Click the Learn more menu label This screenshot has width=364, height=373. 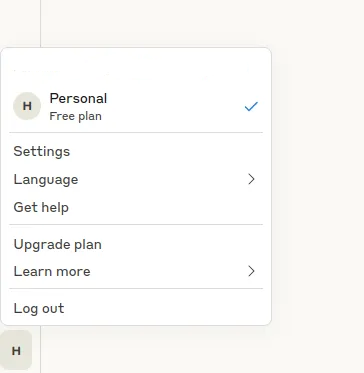pyautogui.click(x=52, y=271)
